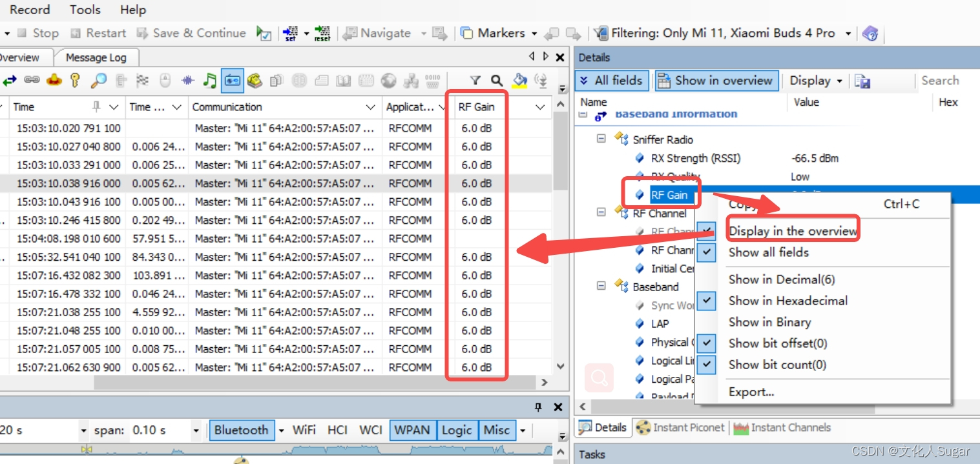Collapse the Sniffer Radio tree node
The height and width of the screenshot is (464, 980).
(x=601, y=138)
